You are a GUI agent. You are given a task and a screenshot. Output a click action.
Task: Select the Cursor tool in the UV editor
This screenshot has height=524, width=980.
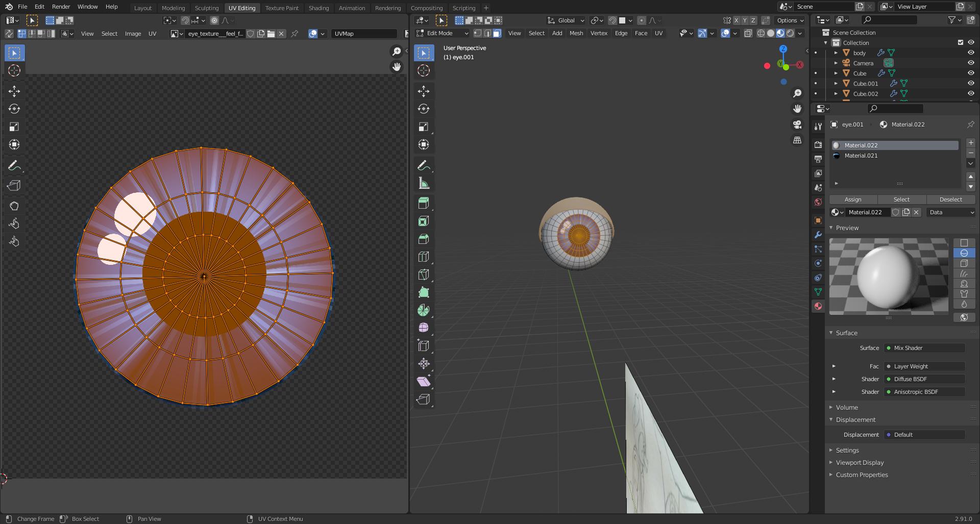coord(14,70)
